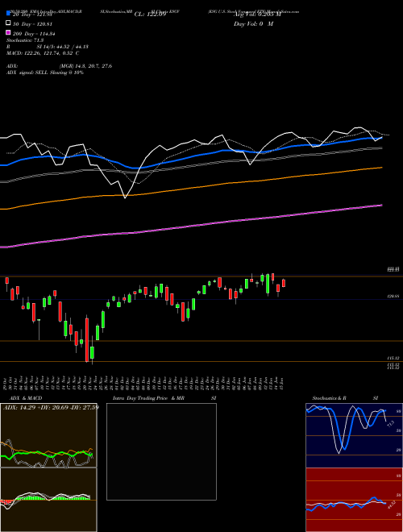Click the 120.88 price axis label
This screenshot has height=532, width=403.
coord(393,297)
